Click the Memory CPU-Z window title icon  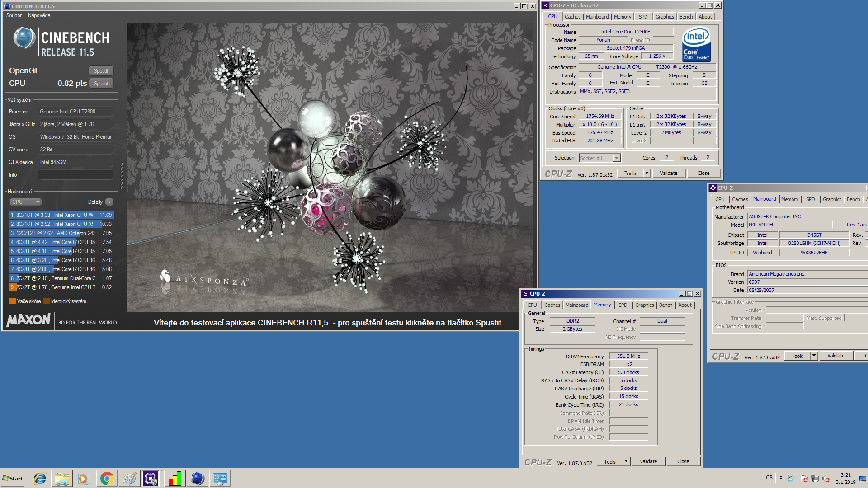(525, 294)
